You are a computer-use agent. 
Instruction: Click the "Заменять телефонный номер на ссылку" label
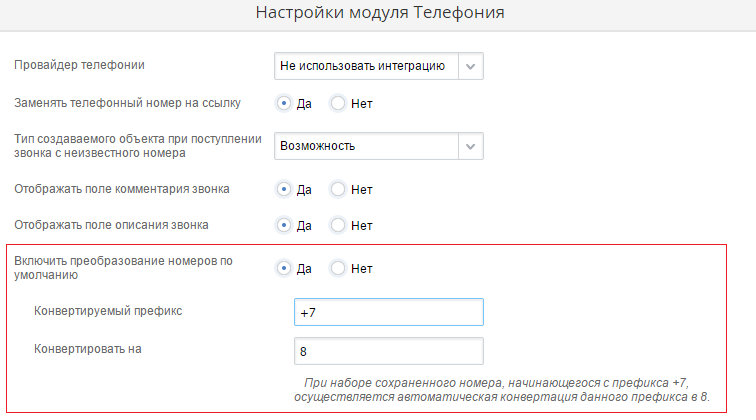(x=127, y=103)
